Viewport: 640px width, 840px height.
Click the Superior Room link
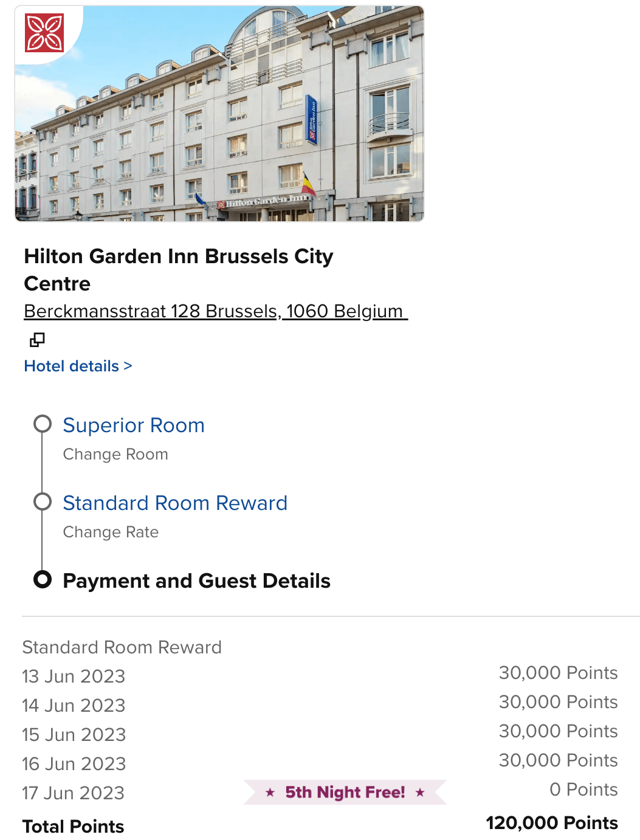coord(134,425)
